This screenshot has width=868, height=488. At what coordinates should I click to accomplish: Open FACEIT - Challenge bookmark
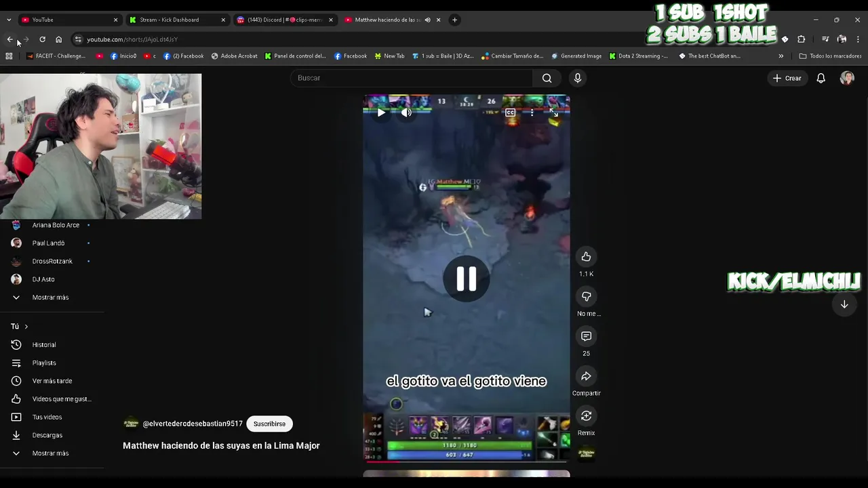tap(56, 56)
